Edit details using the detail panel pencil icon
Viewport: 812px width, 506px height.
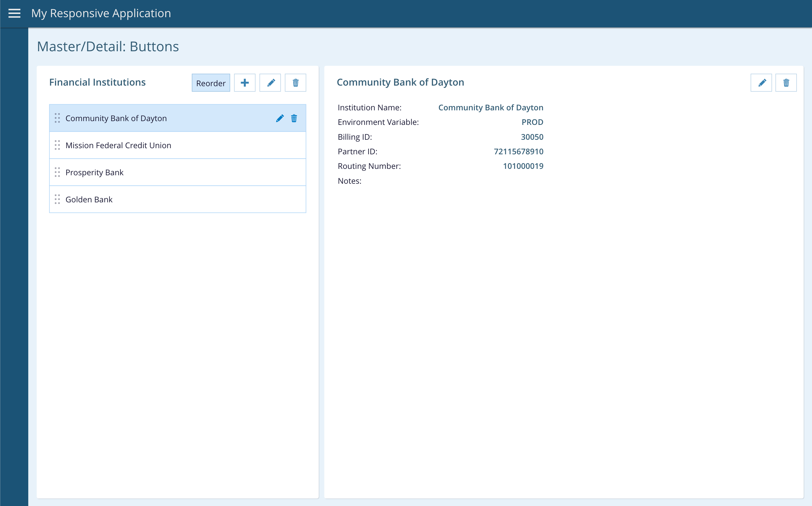click(761, 83)
